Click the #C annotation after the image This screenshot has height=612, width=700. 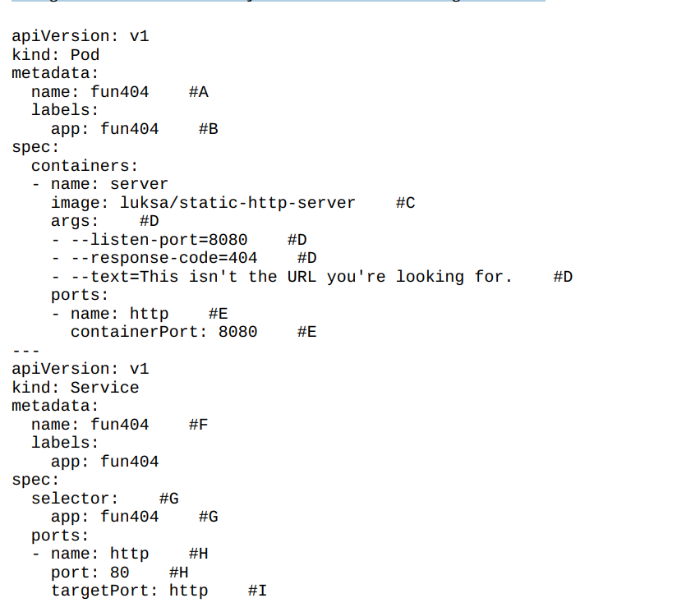tap(405, 203)
